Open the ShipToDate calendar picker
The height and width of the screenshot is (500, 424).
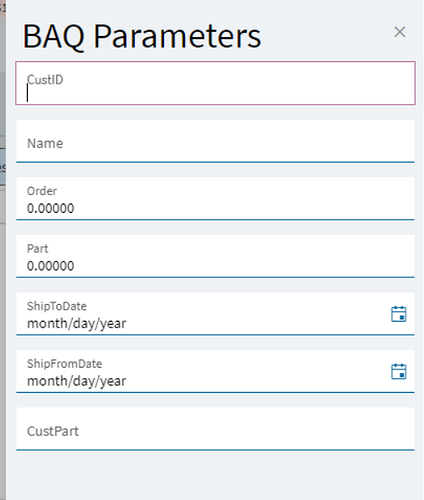click(398, 314)
